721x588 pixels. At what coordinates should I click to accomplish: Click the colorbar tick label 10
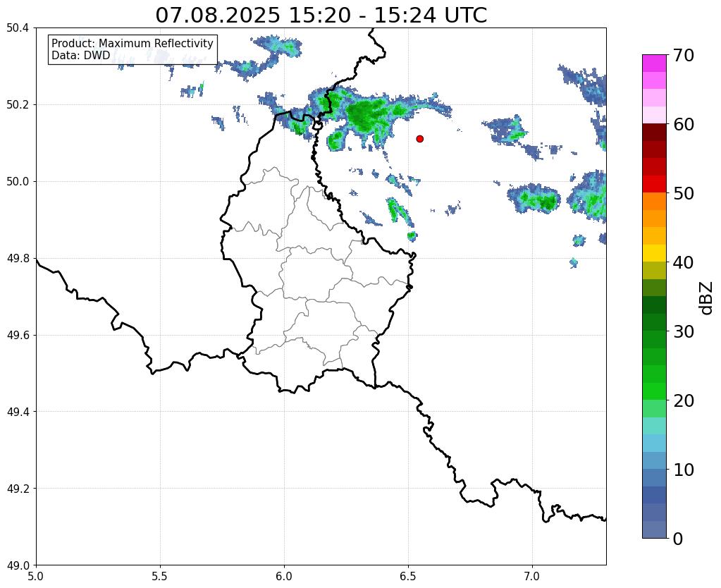(x=684, y=470)
